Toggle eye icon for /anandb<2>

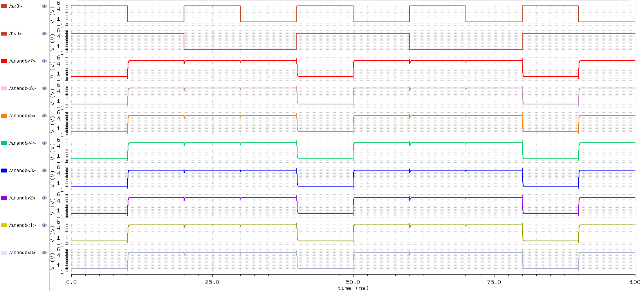click(44, 198)
